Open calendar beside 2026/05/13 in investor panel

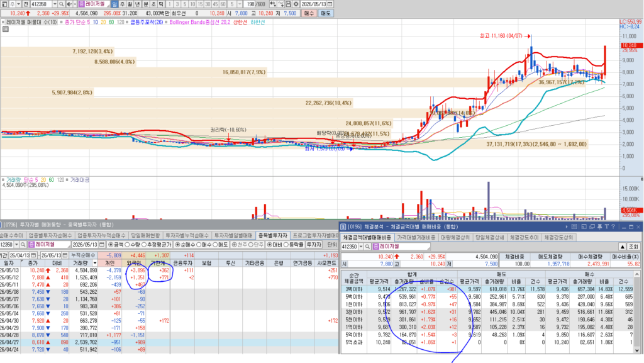click(x=101, y=244)
